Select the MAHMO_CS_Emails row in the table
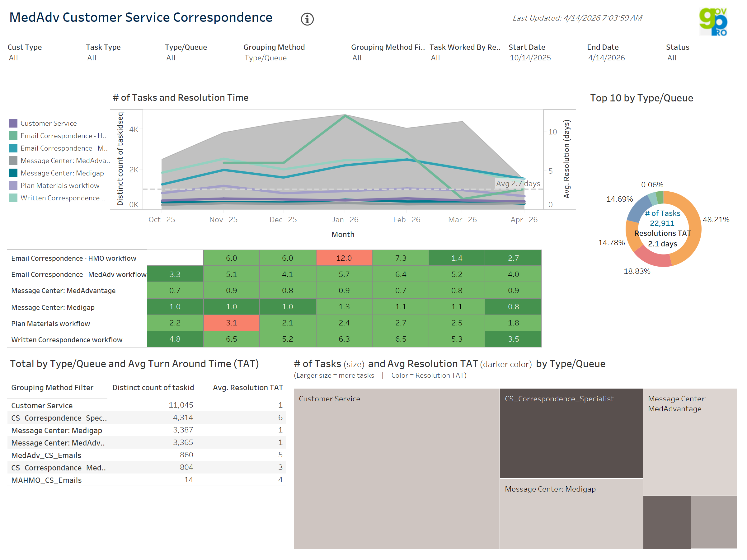 46,480
